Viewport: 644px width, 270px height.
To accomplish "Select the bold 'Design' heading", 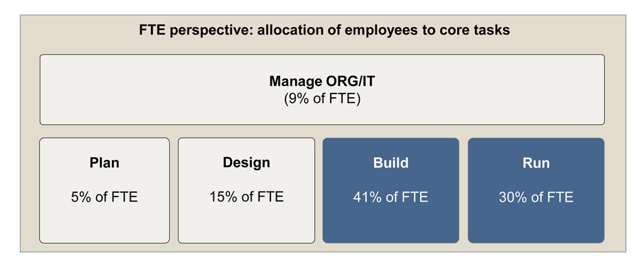I will pyautogui.click(x=247, y=163).
